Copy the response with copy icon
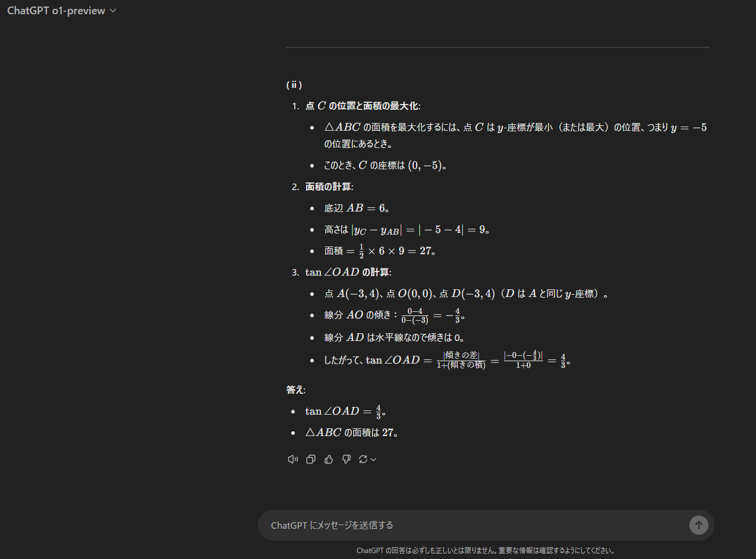 tap(310, 459)
